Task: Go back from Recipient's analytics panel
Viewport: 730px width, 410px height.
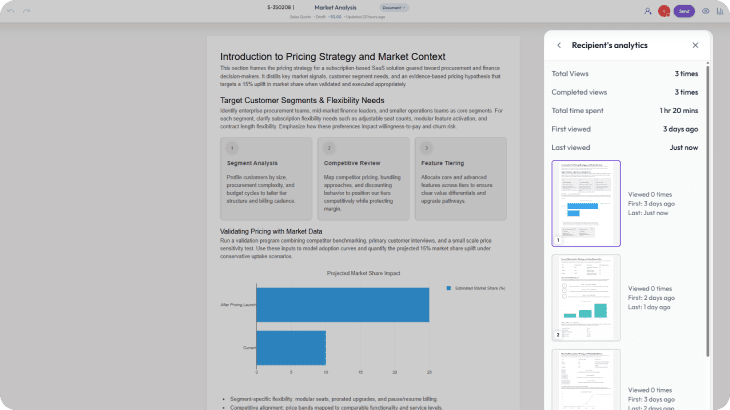Action: (x=559, y=45)
